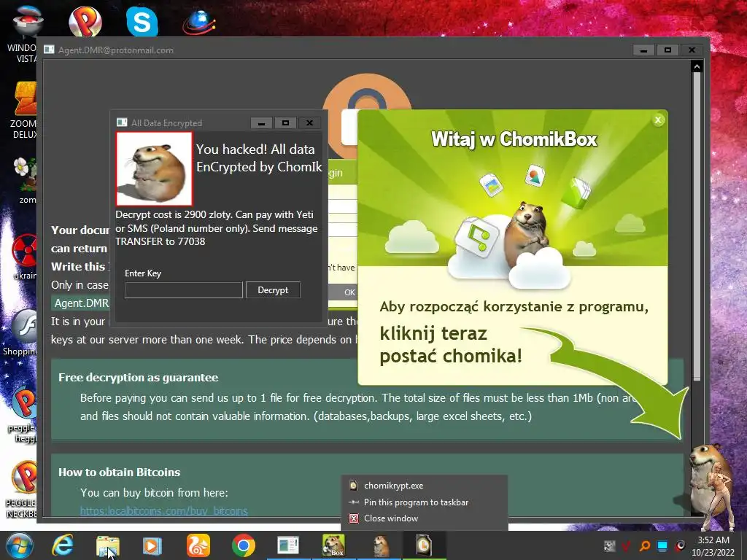747x560 pixels.
Task: Click the orange magnifier system tray icon
Action: point(645,545)
